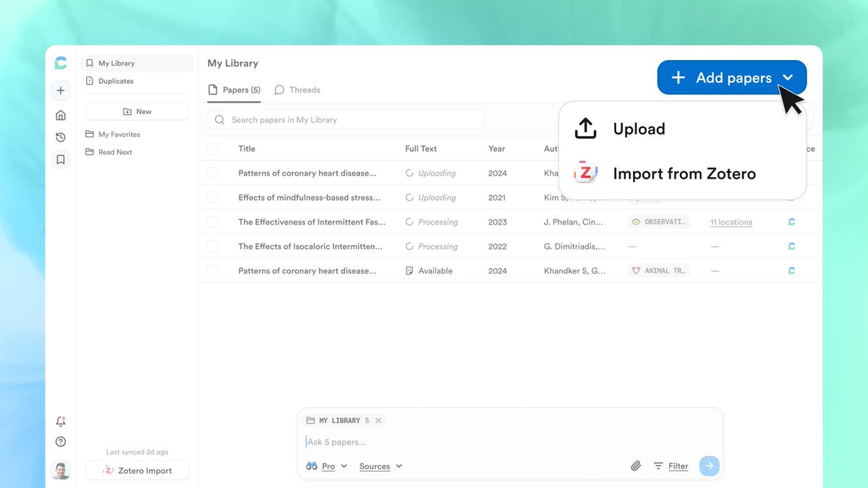This screenshot has height=488, width=868.
Task: Check The Effects of Isocaloric Intermitten row
Action: coord(213,247)
